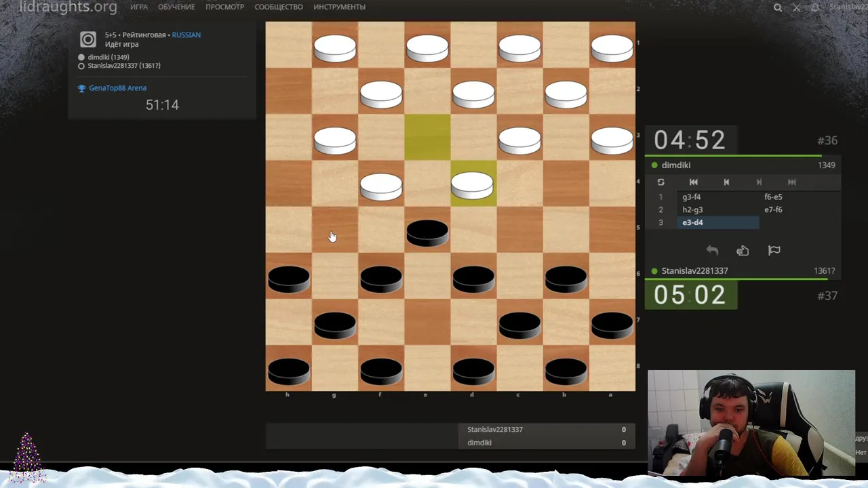Select the white piece on c3
The image size is (868, 488).
[x=519, y=140]
